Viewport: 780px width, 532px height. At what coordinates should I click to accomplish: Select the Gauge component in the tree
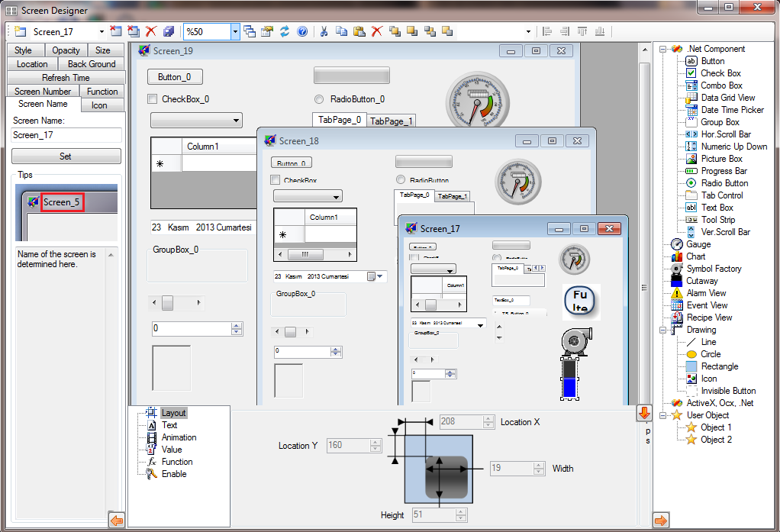tap(698, 244)
